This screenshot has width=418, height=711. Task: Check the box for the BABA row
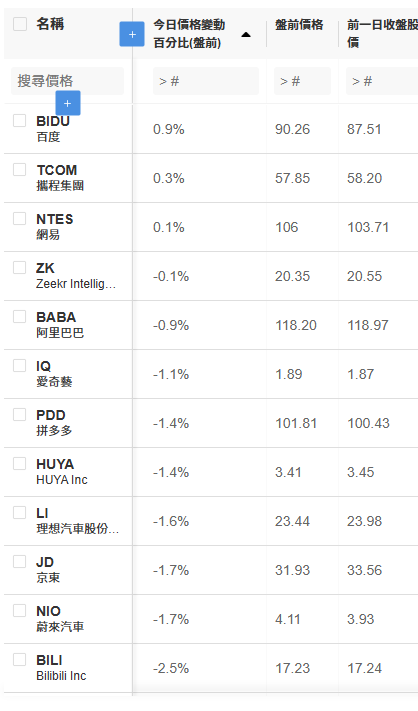click(19, 317)
